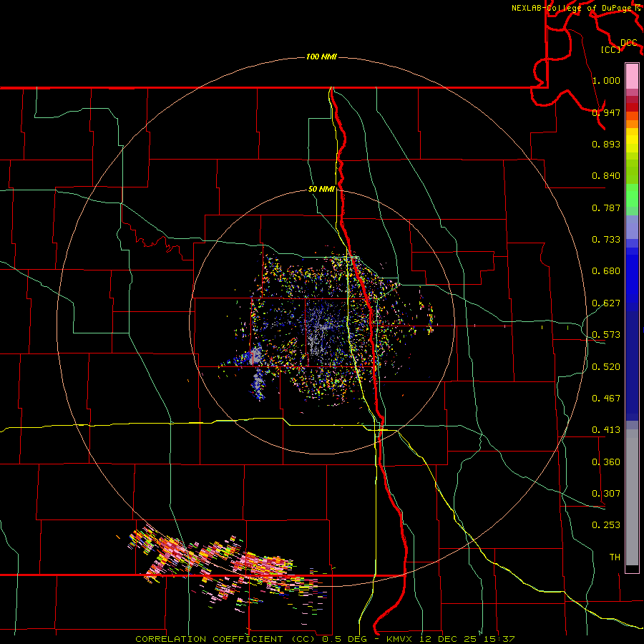The height and width of the screenshot is (644, 644).
Task: Click the [CC] unit label
Action: point(610,49)
